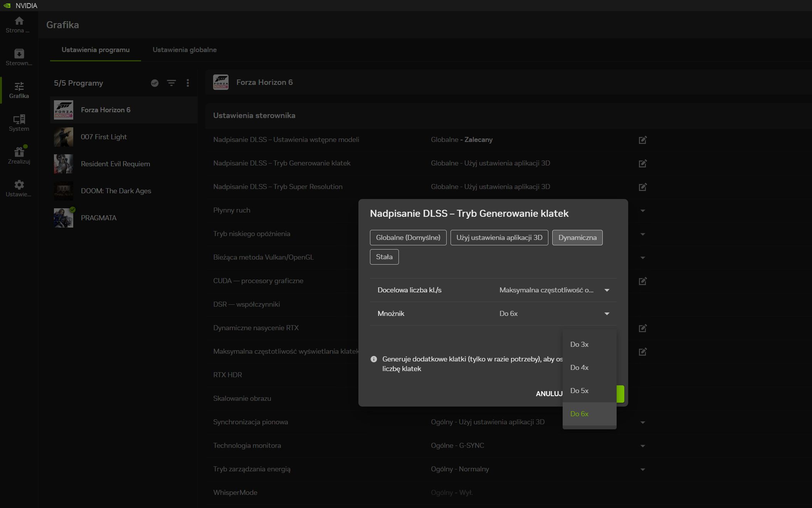The width and height of the screenshot is (812, 508).
Task: Expand the Płynny ruch dropdown arrow
Action: tap(642, 211)
